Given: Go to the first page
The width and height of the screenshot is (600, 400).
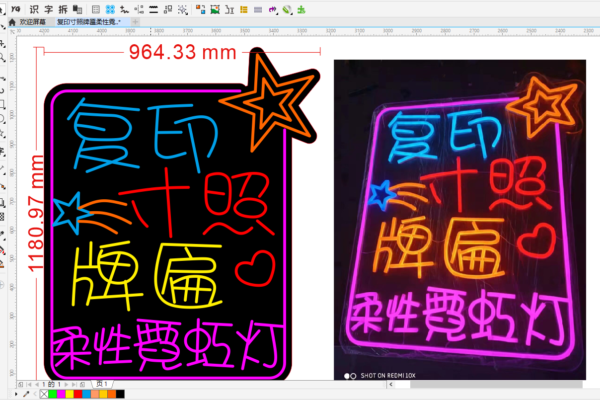Looking at the screenshot, I should click(x=29, y=384).
